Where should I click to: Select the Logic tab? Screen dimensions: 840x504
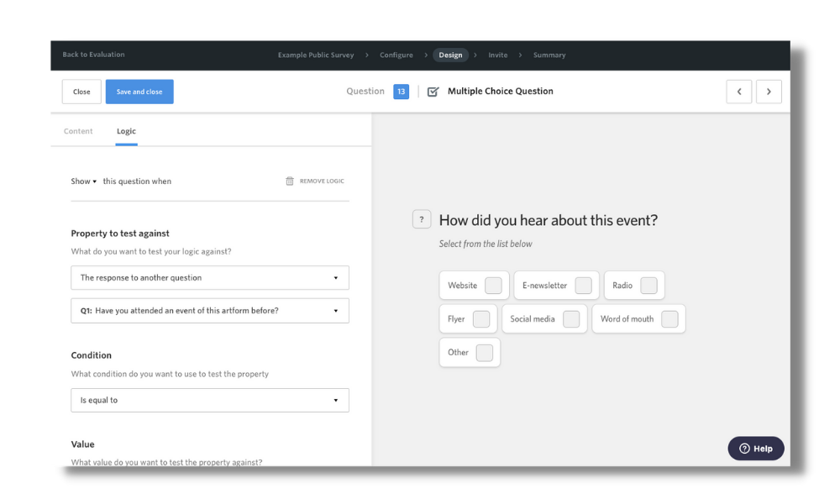coord(127,131)
